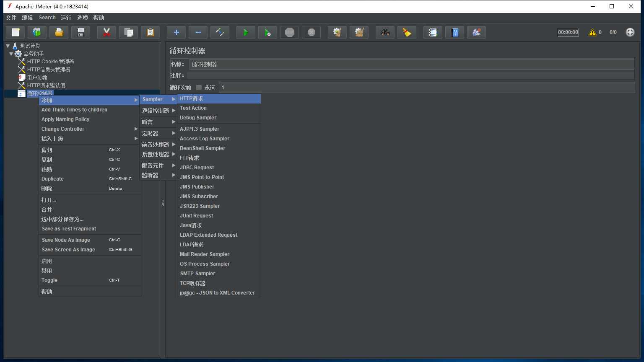Click the Shutdown test icon
This screenshot has height=362, width=644.
coord(311,32)
